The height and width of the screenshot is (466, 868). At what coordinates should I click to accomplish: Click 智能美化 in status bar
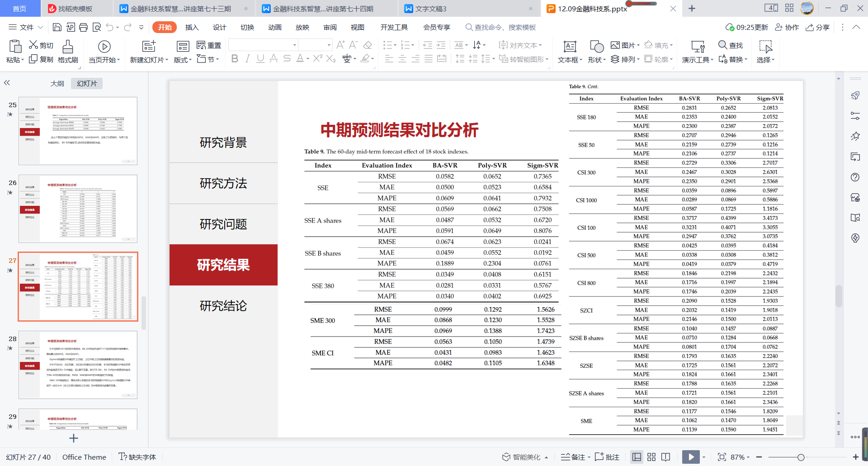tap(525, 457)
